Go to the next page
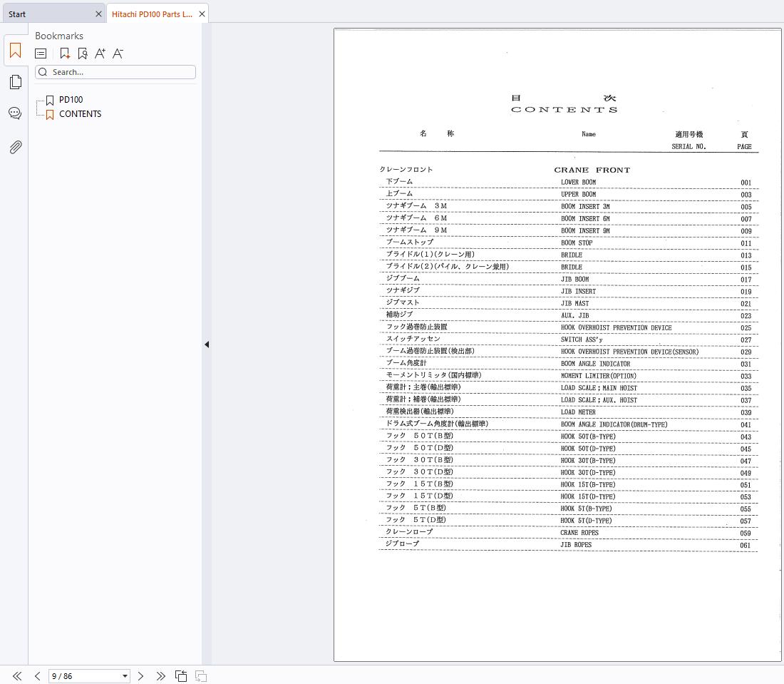 pyautogui.click(x=140, y=676)
